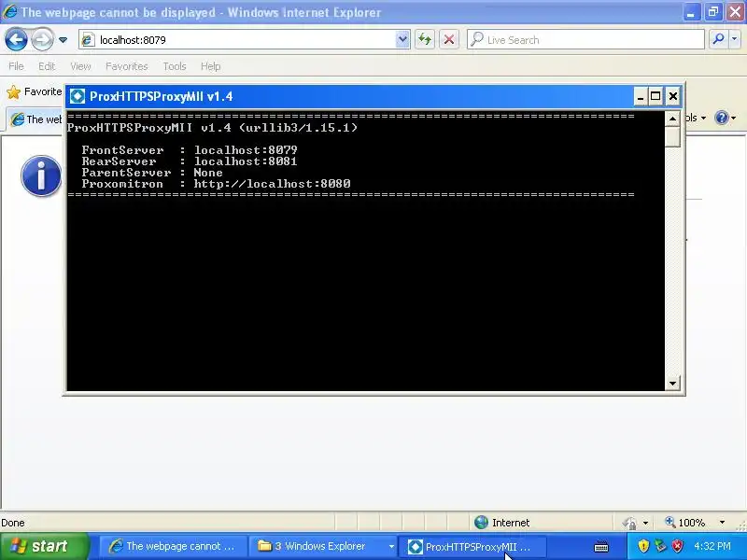
Task: Click the Live Search input field
Action: click(x=585, y=39)
